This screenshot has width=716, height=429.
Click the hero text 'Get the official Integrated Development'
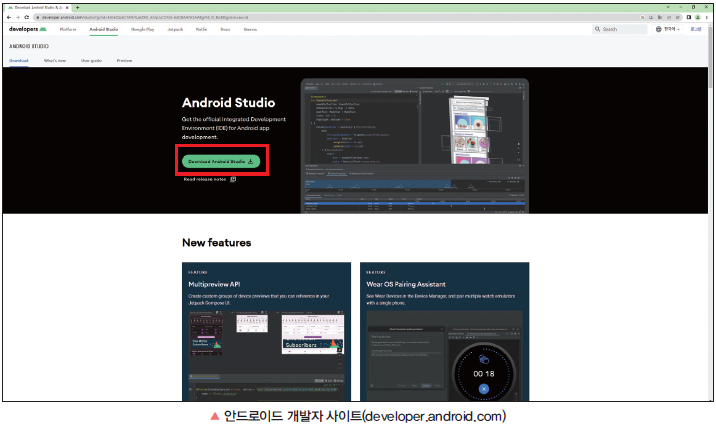(234, 119)
